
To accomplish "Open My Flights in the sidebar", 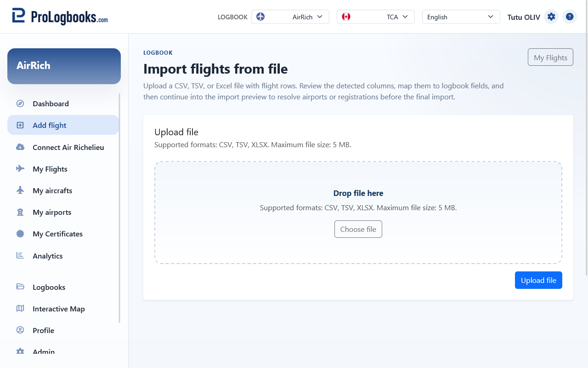I will click(63, 169).
